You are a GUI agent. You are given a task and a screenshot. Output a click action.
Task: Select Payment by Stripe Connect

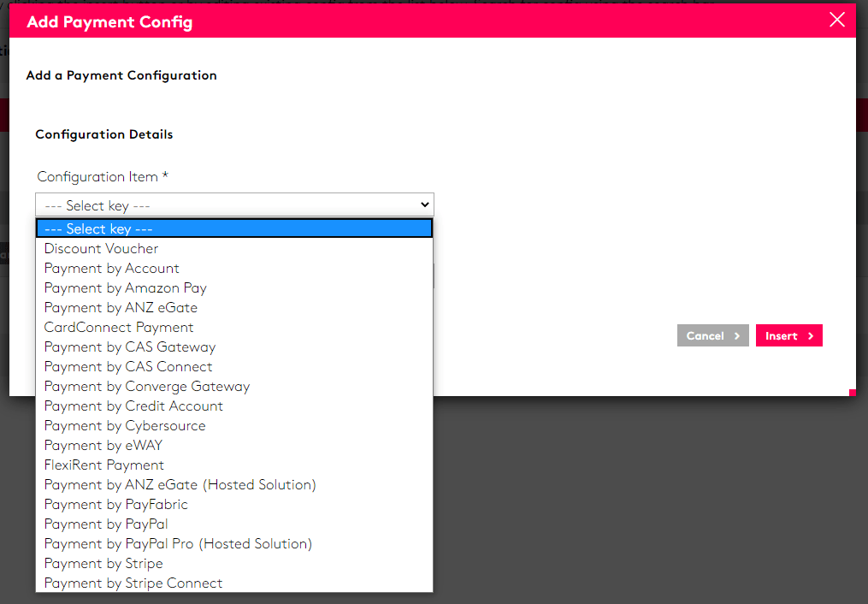tap(234, 583)
